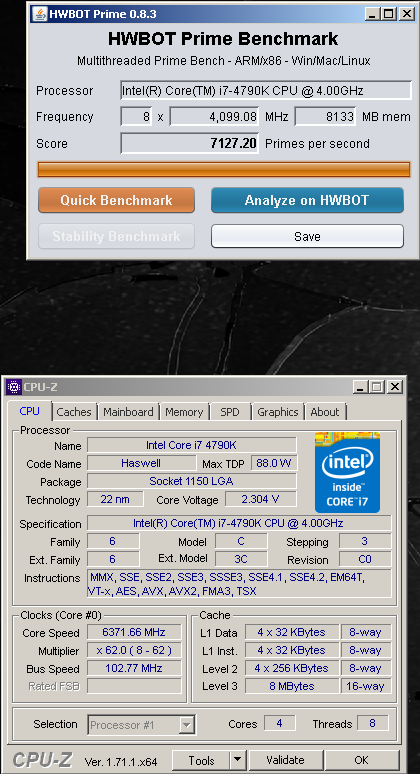This screenshot has height=774, width=420.
Task: Click the Stepping value '3'
Action: point(365,541)
